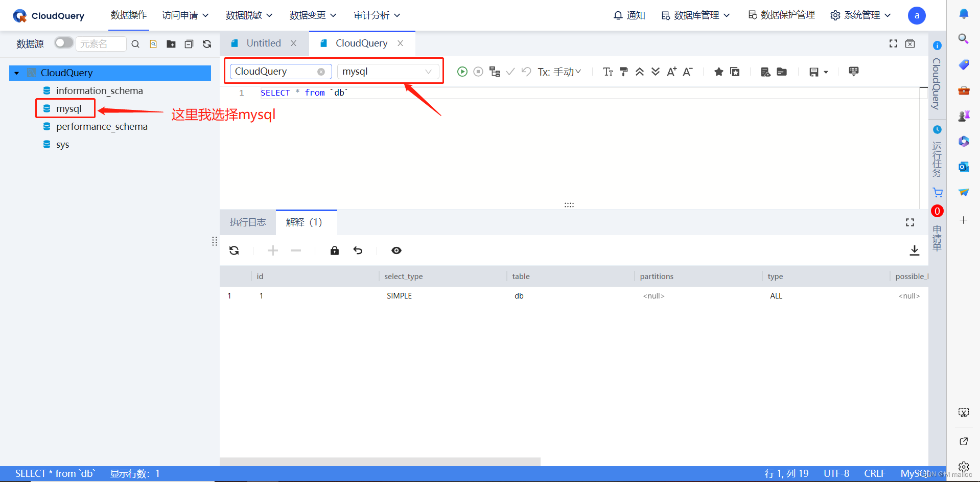
Task: Toggle fullscreen for the editor area
Action: (x=893, y=43)
